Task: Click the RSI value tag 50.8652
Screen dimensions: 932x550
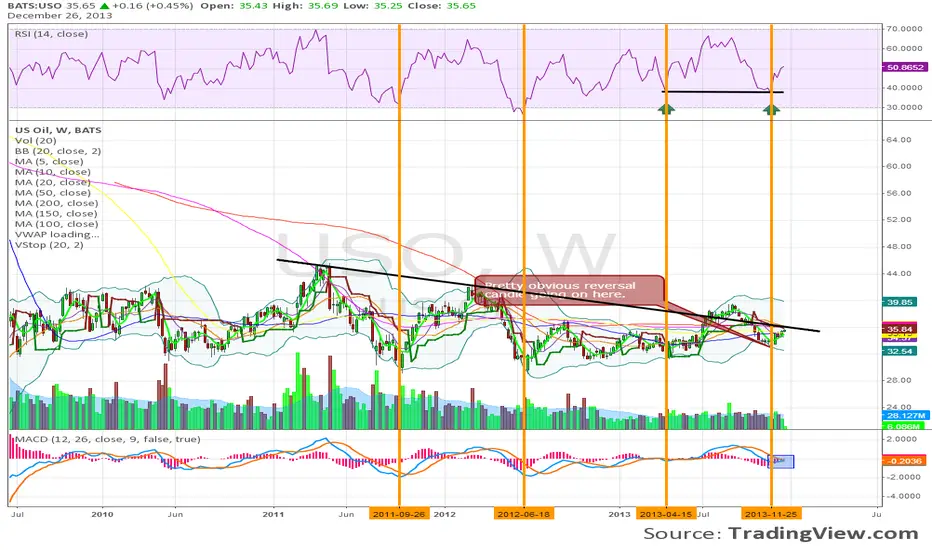Action: 905,67
